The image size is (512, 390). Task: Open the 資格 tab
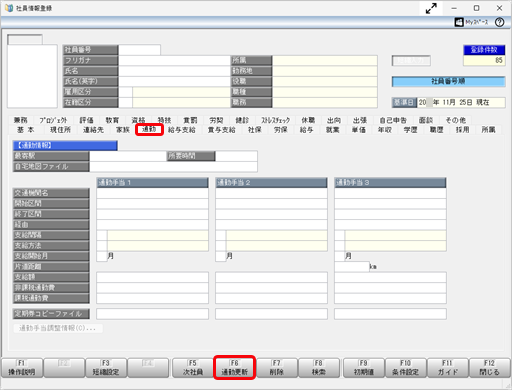pos(138,120)
